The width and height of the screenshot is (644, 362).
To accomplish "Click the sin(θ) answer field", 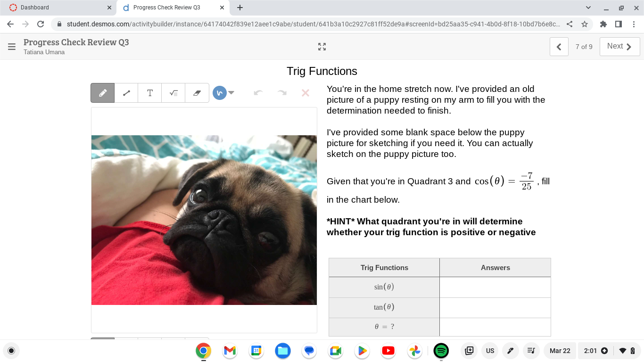I will pyautogui.click(x=495, y=287).
